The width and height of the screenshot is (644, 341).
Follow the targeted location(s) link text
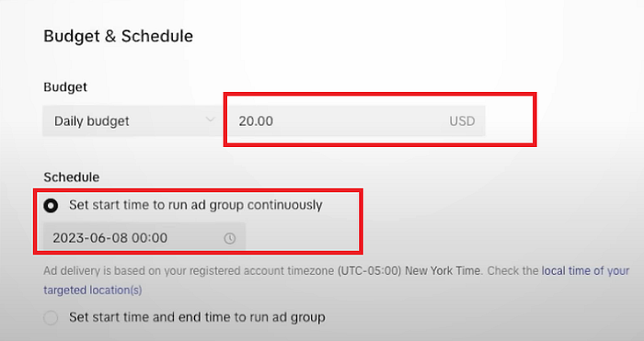point(93,290)
